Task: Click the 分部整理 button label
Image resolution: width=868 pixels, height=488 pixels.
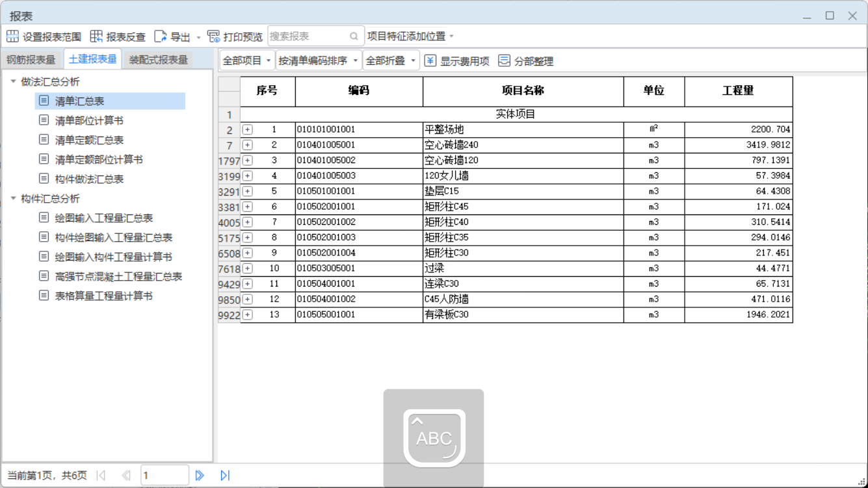Action: click(534, 61)
